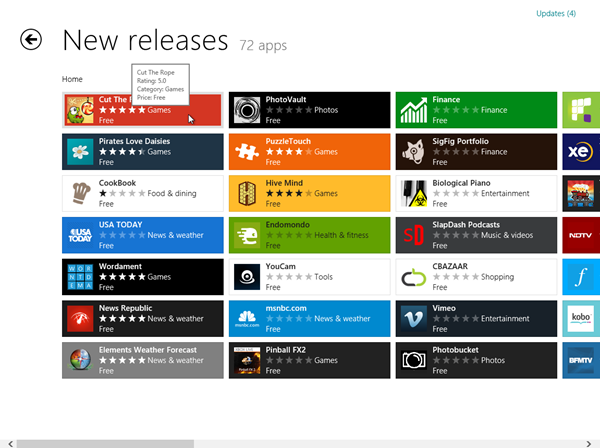This screenshot has height=448, width=600.
Task: Select the Pinball FX2 title text
Action: point(285,350)
